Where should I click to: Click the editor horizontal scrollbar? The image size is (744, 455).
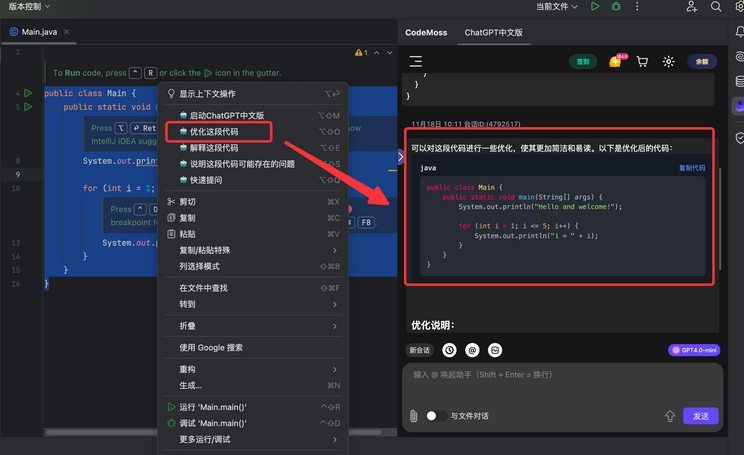pos(214,432)
